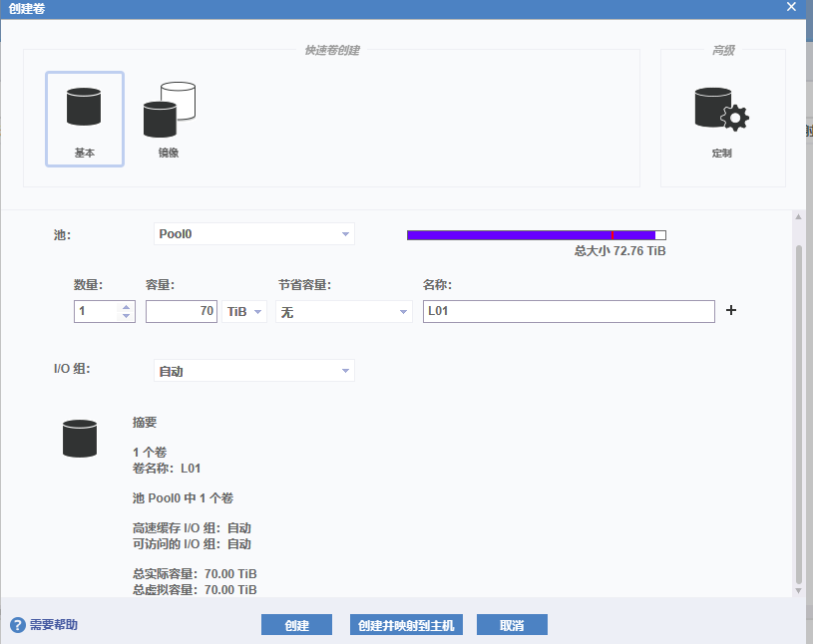Open the TiB capacity unit dropdown
813x644 pixels.
(245, 312)
